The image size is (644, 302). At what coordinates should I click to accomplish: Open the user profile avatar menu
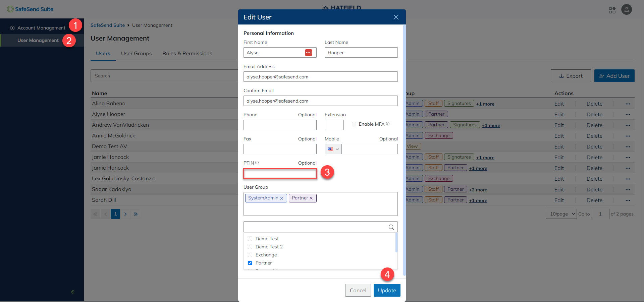coord(627,9)
